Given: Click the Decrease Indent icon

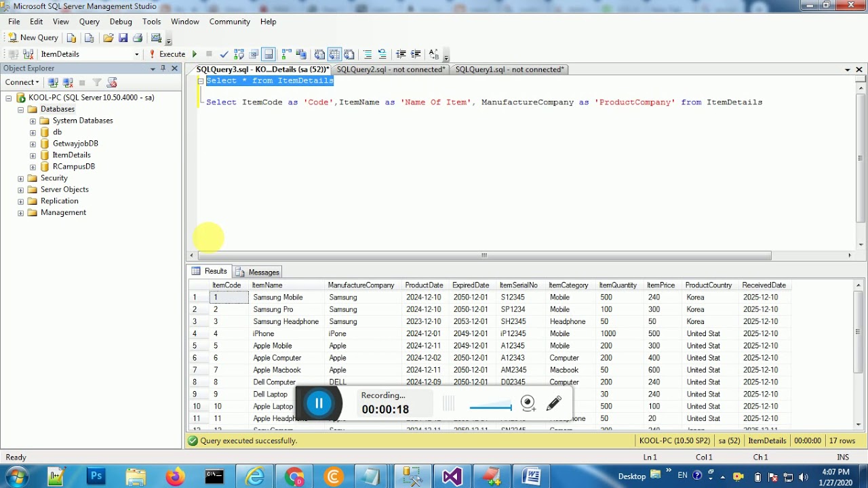Looking at the screenshot, I should point(401,54).
